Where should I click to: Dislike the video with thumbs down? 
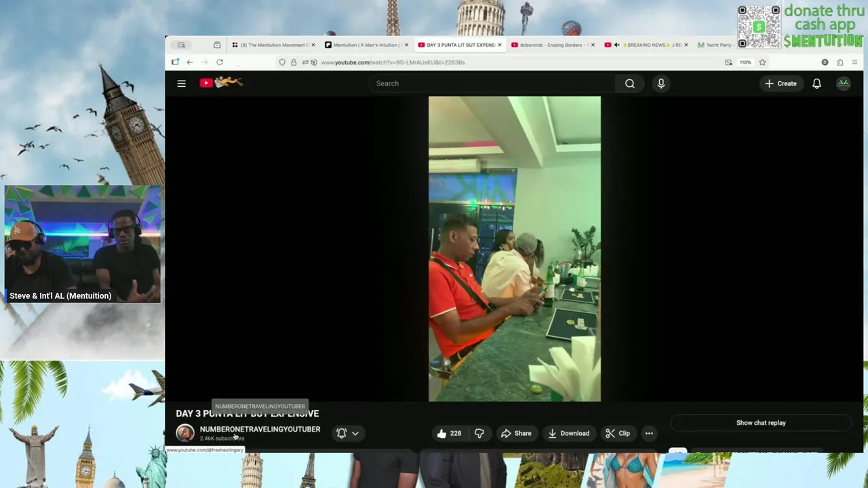pos(479,433)
